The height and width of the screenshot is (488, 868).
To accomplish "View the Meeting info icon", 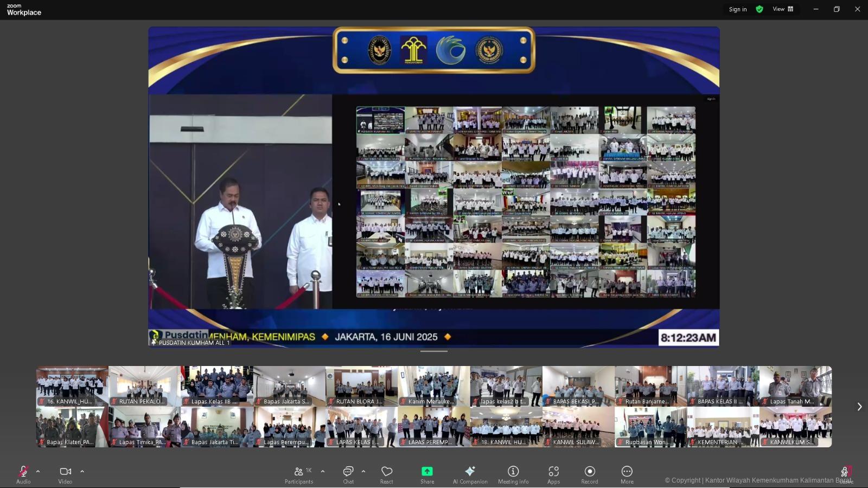I will 512,474.
